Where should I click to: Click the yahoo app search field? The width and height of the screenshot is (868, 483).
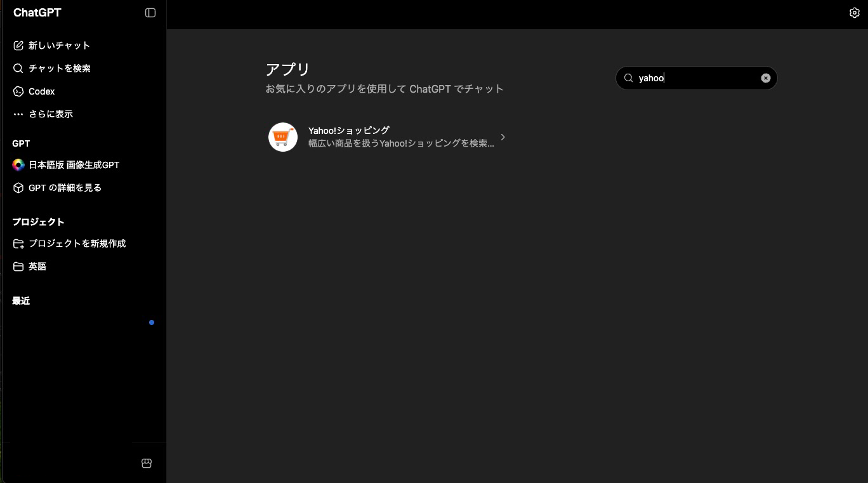click(x=697, y=78)
